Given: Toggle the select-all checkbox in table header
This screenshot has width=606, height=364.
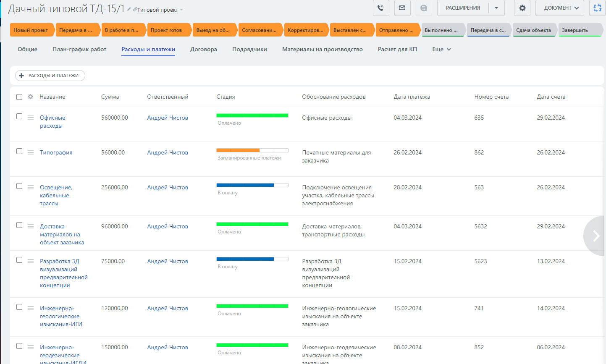Looking at the screenshot, I should pos(19,97).
